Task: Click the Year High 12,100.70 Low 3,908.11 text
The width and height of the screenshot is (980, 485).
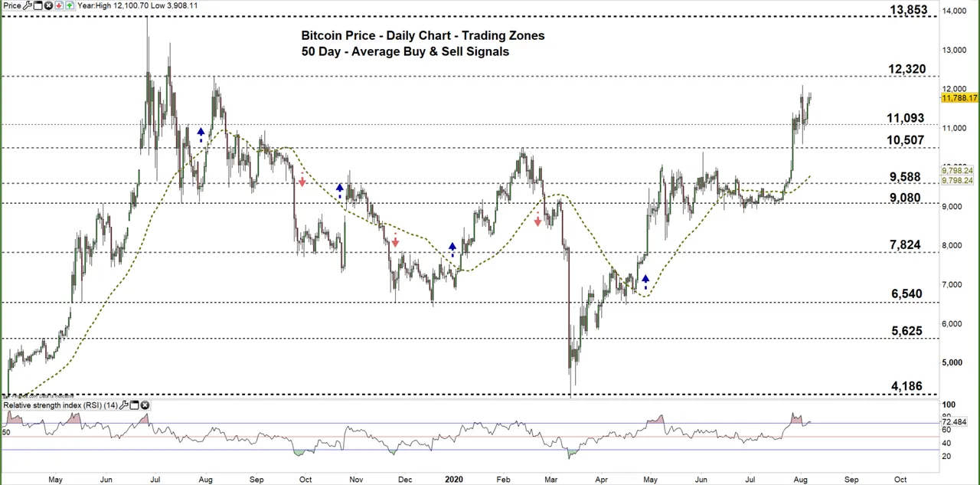Action: [137, 5]
